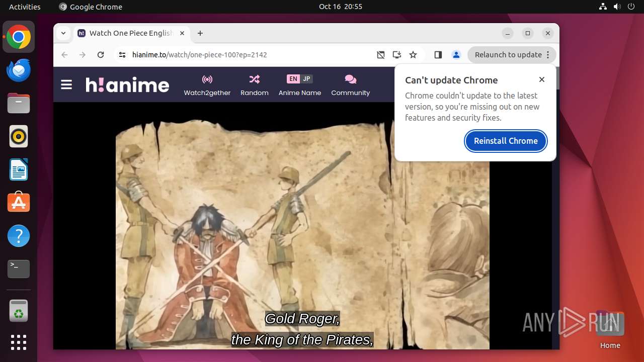This screenshot has width=644, height=362.
Task: Open Files from the dock
Action: [19, 103]
